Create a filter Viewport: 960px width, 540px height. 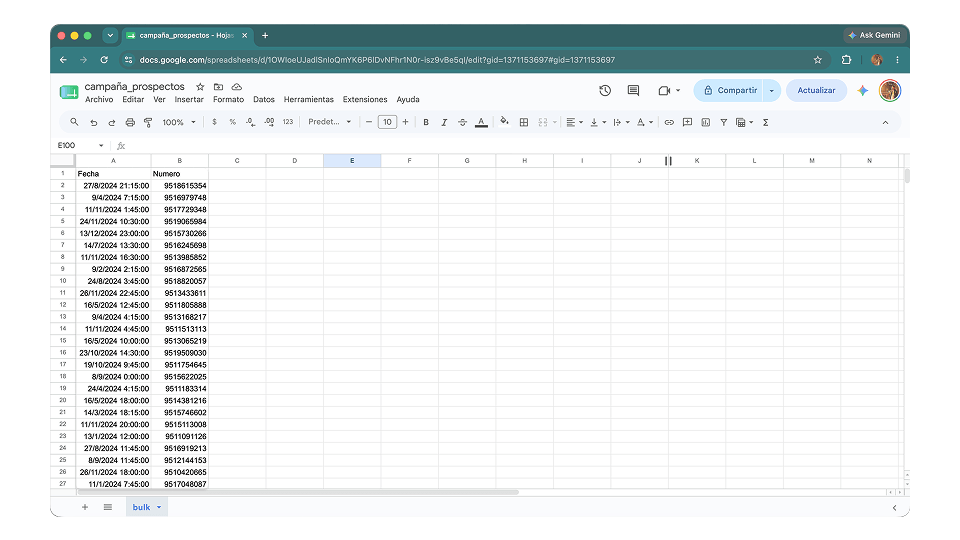coord(724,122)
